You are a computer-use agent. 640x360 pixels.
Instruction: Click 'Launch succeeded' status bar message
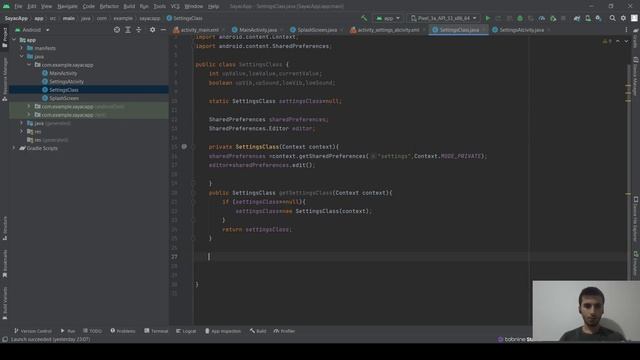[50, 339]
